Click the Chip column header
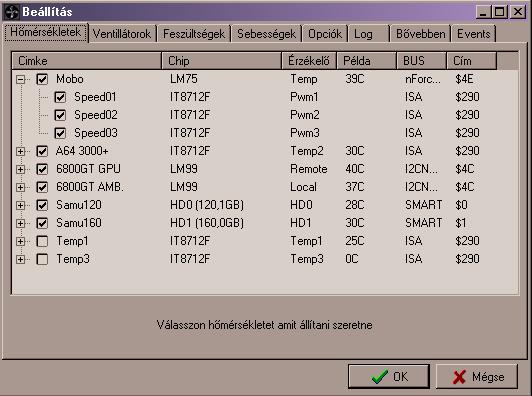Viewport: 532px width, 396px height. pyautogui.click(x=222, y=61)
